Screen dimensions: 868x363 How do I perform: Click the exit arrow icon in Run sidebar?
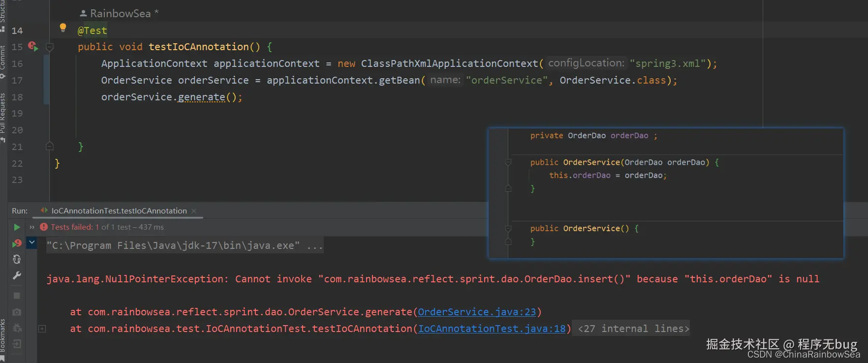(17, 344)
